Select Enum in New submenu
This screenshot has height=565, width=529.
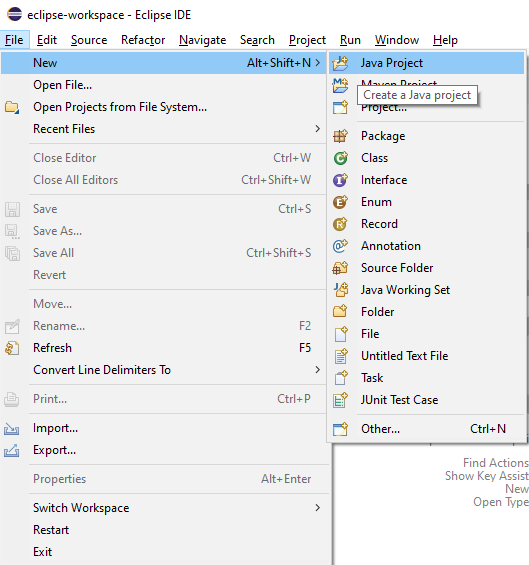[x=427, y=202]
